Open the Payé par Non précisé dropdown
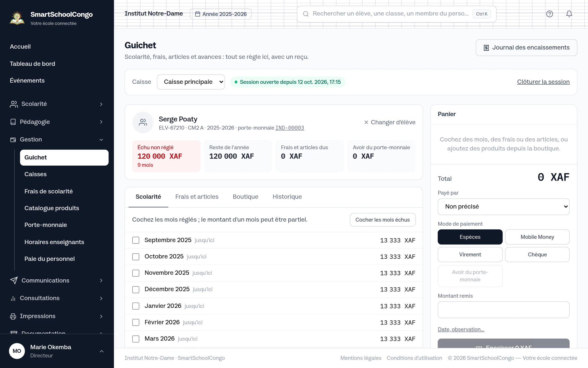 point(503,207)
